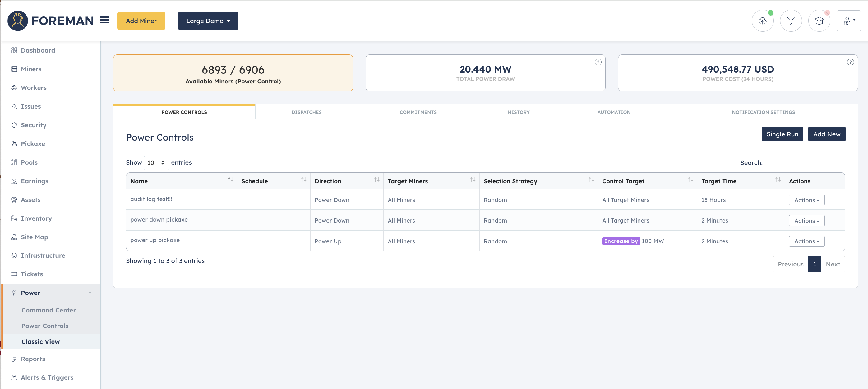Open the Large Demo dropdown
The image size is (868, 389).
click(x=208, y=21)
